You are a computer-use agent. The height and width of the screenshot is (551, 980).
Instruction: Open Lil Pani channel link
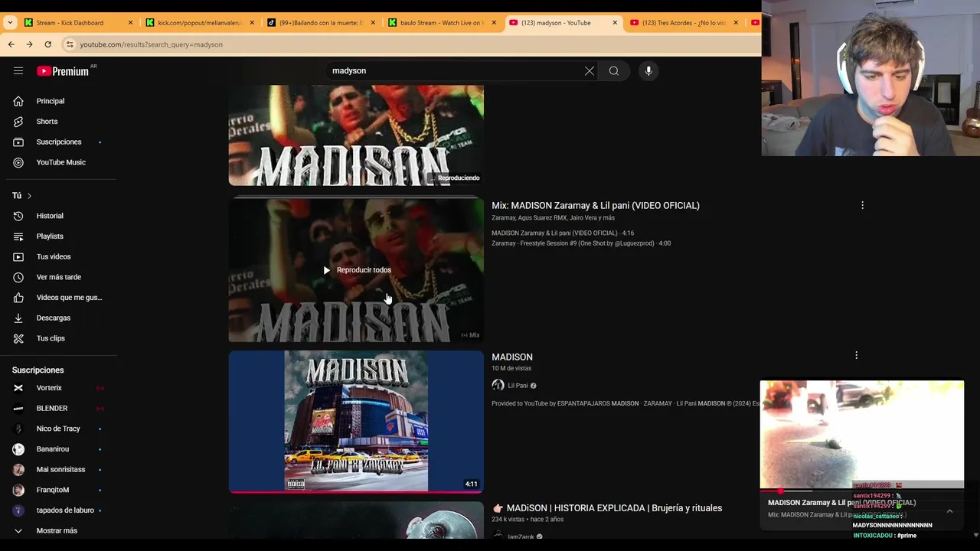point(518,386)
